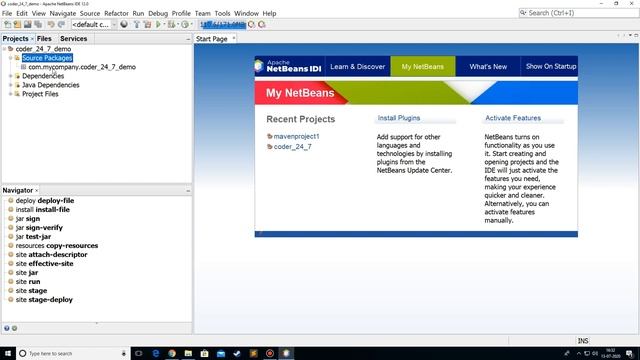The image size is (640, 360).
Task: Click the Profile Project toolbar icon
Action: (x=185, y=24)
